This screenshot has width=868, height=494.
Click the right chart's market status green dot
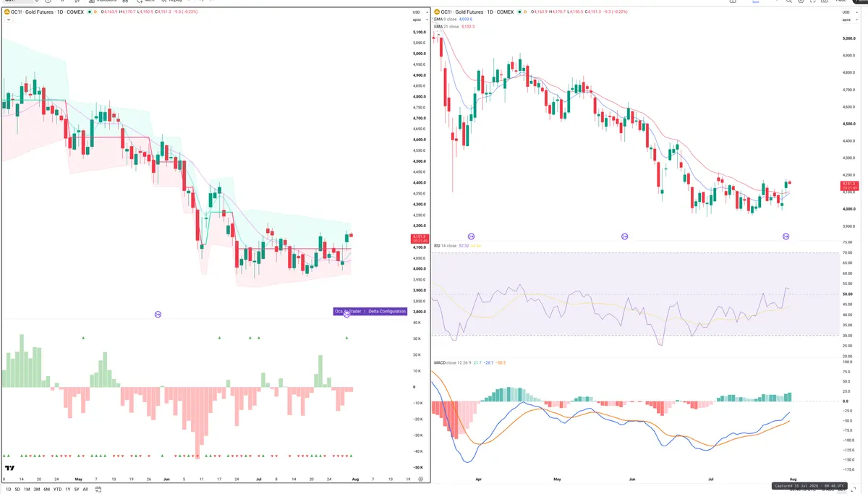coord(520,12)
